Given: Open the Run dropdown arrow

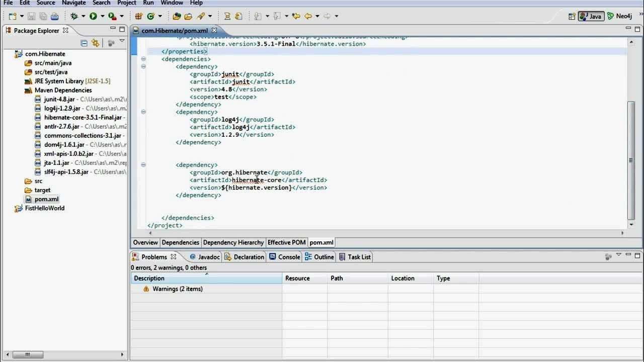Looking at the screenshot, I should 102,16.
